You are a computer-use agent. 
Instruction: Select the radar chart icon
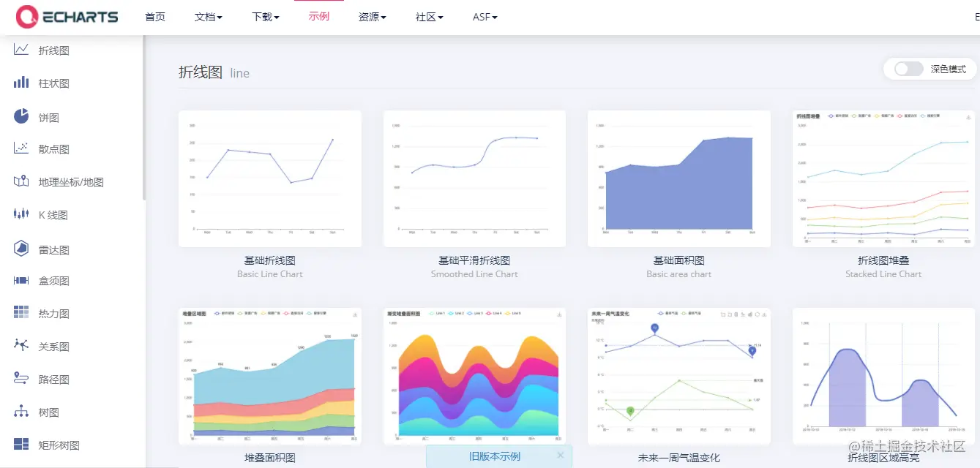[x=21, y=249]
